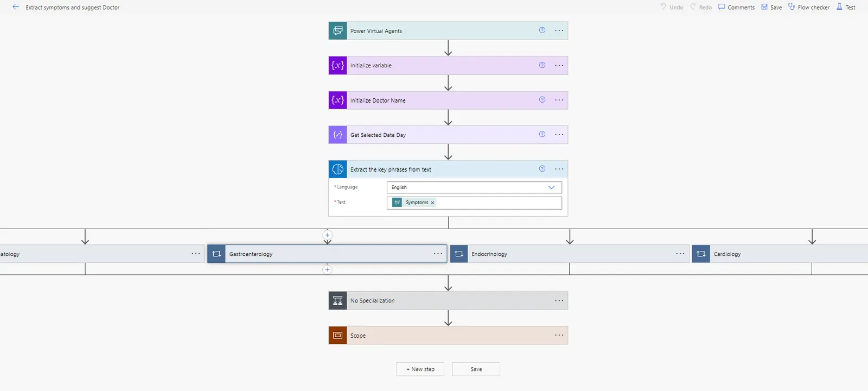This screenshot has height=391, width=868.
Task: Click the No Specialization condition icon
Action: pos(337,301)
